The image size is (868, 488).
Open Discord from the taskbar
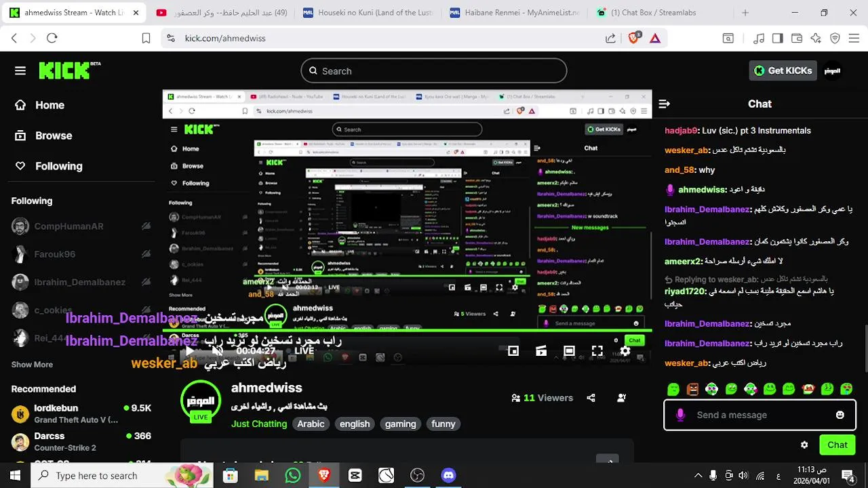(448, 476)
